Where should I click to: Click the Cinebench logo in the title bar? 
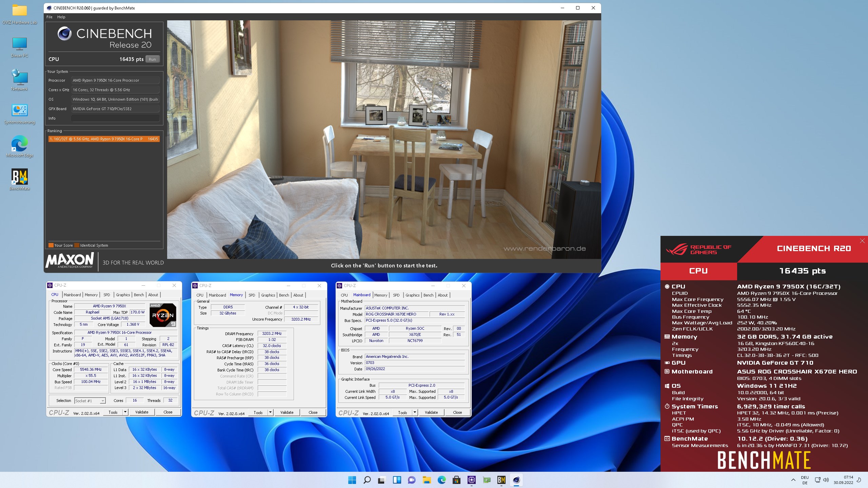49,8
